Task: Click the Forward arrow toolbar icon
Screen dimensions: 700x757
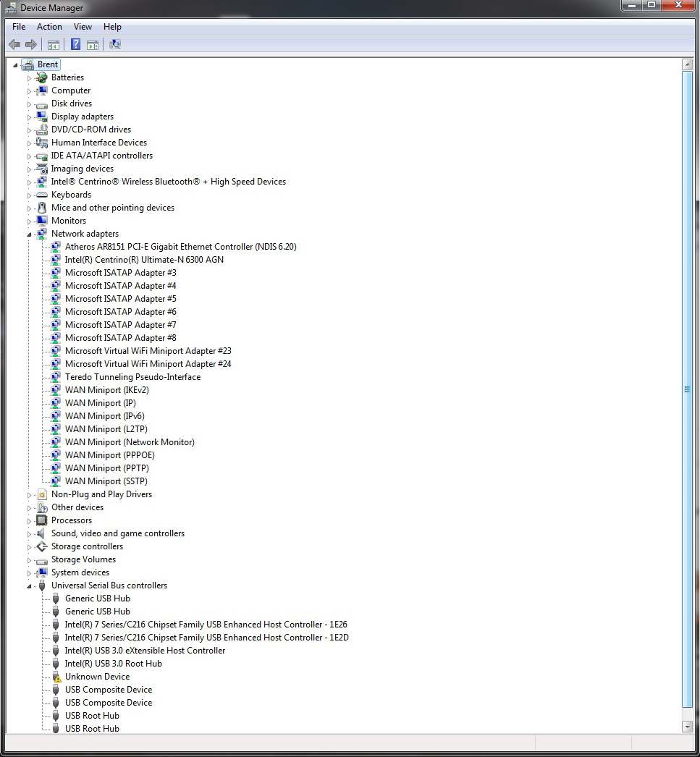Action: (31, 44)
